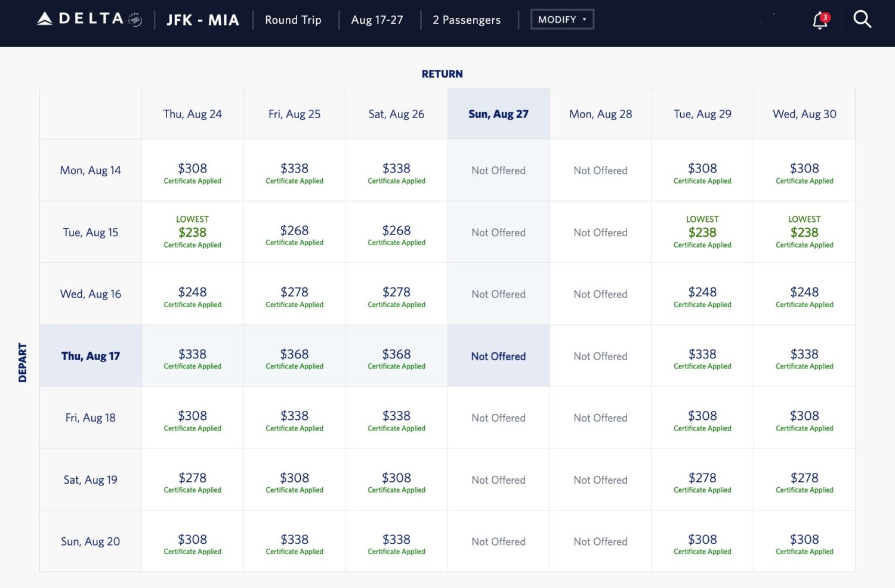Click the Round Trip label
Screen dimensions: 895x588
tap(293, 20)
